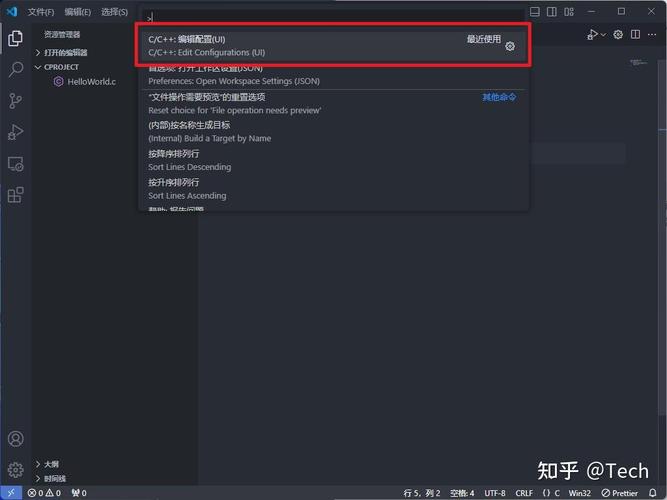Open the Run and Debug view
667x500 pixels.
15,132
